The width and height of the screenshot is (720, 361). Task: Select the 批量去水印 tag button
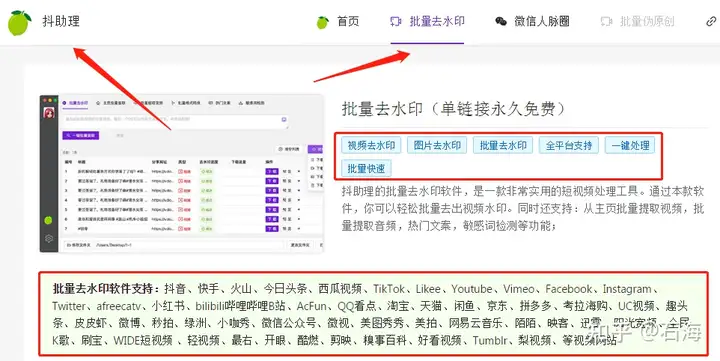[x=503, y=146]
